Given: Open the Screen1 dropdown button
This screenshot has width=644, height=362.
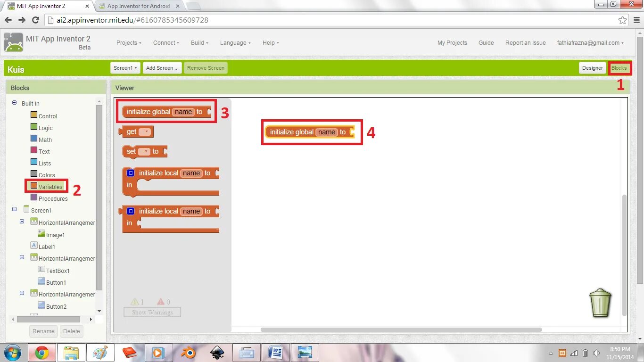Looking at the screenshot, I should click(125, 68).
